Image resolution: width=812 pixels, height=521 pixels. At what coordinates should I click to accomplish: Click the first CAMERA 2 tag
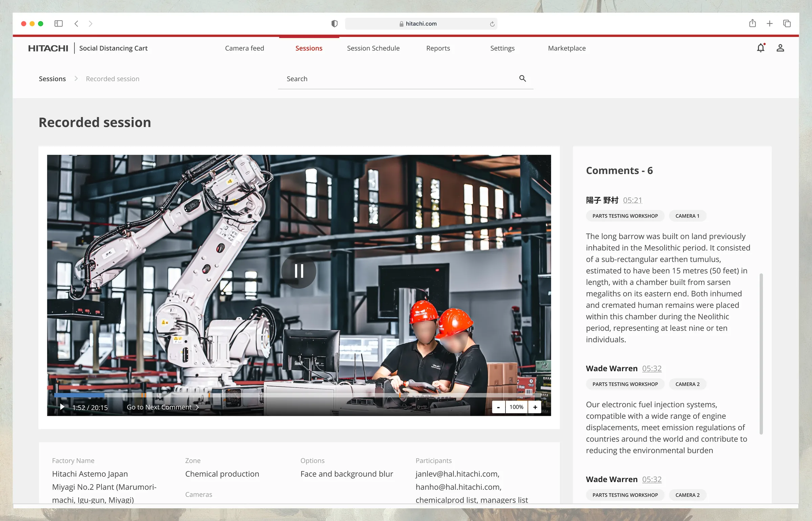click(x=687, y=384)
